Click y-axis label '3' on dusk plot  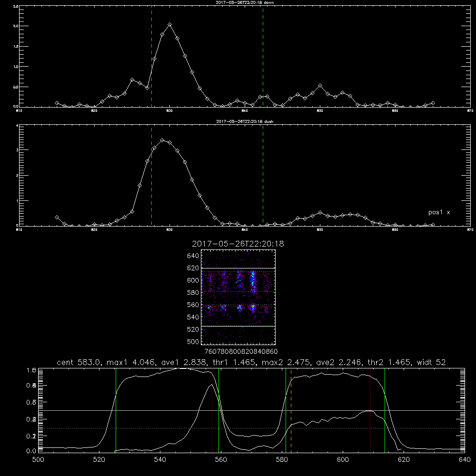click(17, 150)
